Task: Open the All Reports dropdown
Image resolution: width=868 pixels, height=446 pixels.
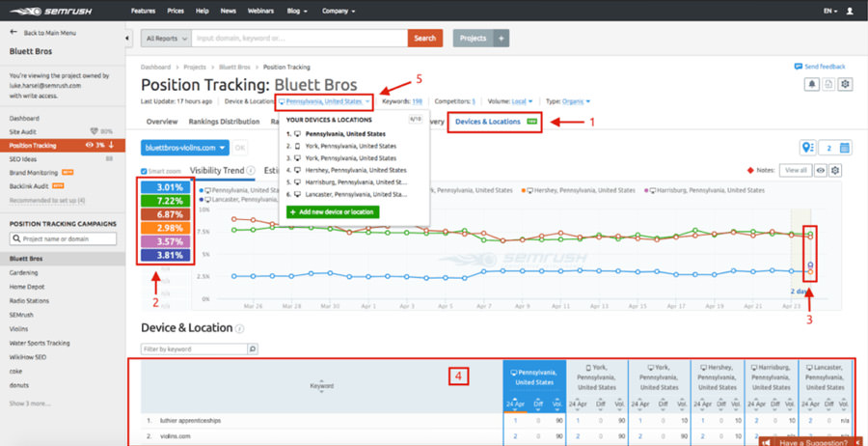Action: (x=166, y=39)
